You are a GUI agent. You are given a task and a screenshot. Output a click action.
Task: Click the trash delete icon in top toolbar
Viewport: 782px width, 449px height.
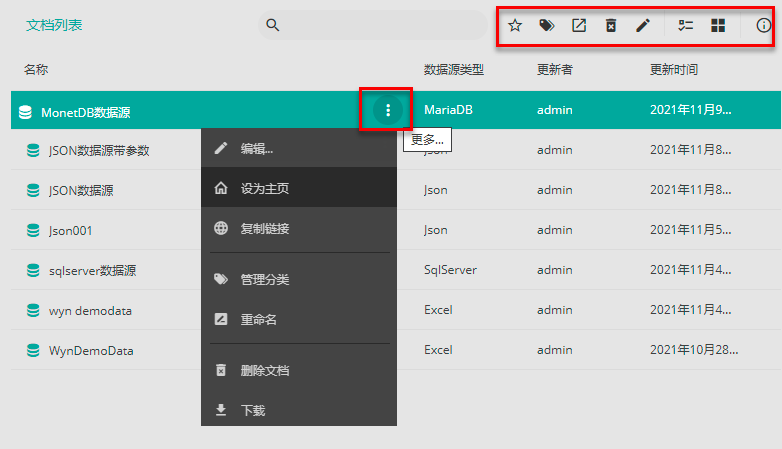(x=611, y=26)
